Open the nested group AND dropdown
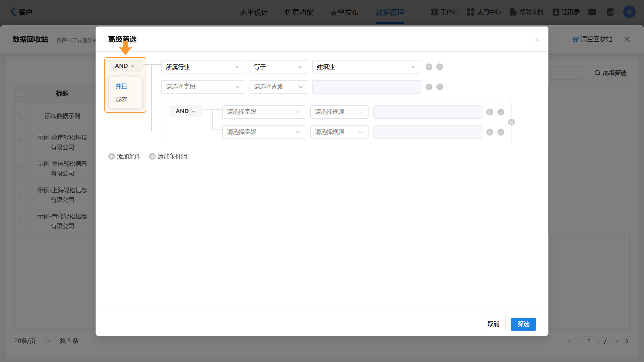This screenshot has width=644, height=362. tap(186, 111)
